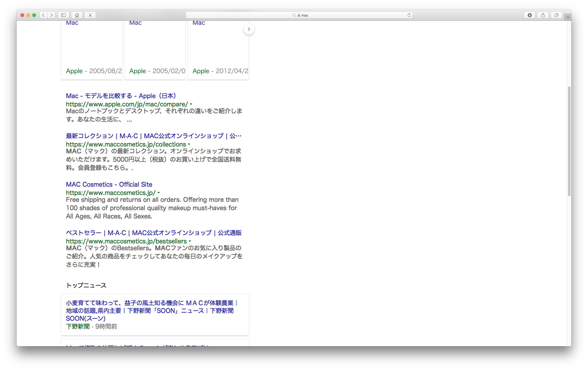Add a new tab with plus button
The image size is (588, 370).
(568, 17)
